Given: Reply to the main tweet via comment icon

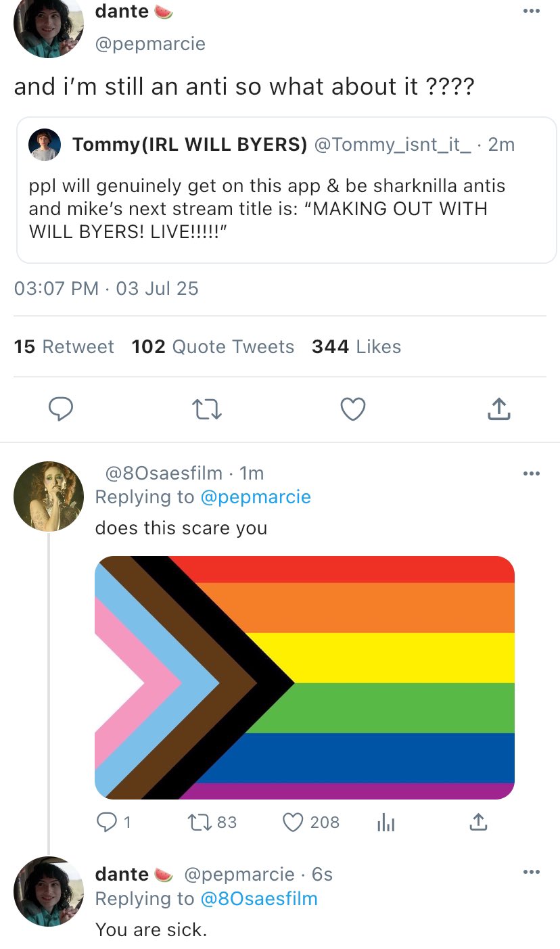Looking at the screenshot, I should 61,409.
